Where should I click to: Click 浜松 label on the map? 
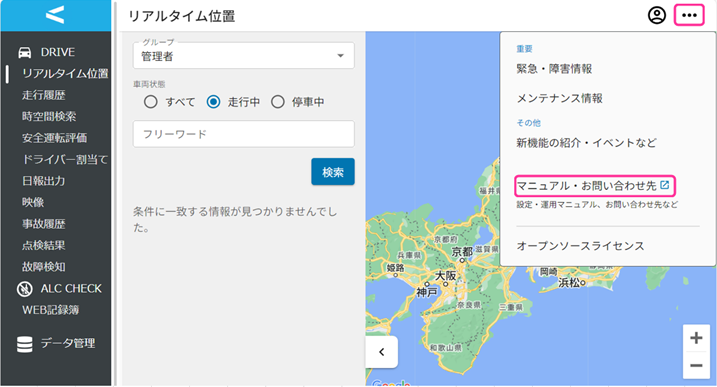tap(569, 283)
